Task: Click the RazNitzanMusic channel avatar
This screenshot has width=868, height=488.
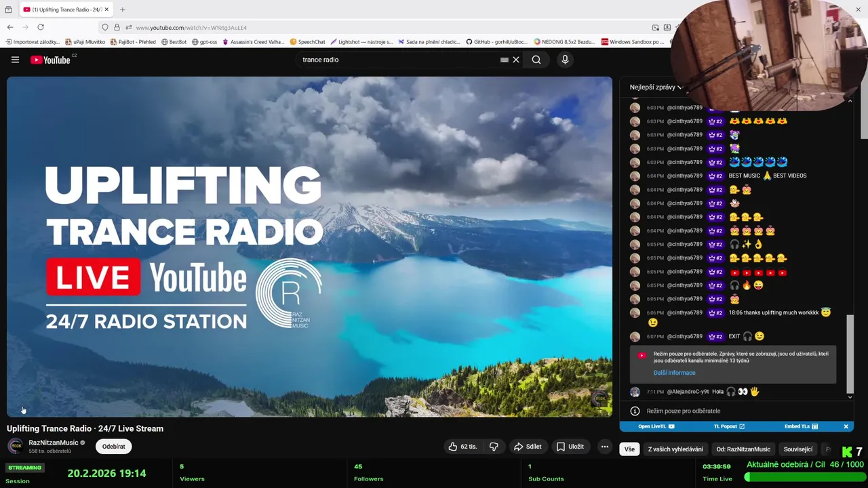Action: (15, 446)
